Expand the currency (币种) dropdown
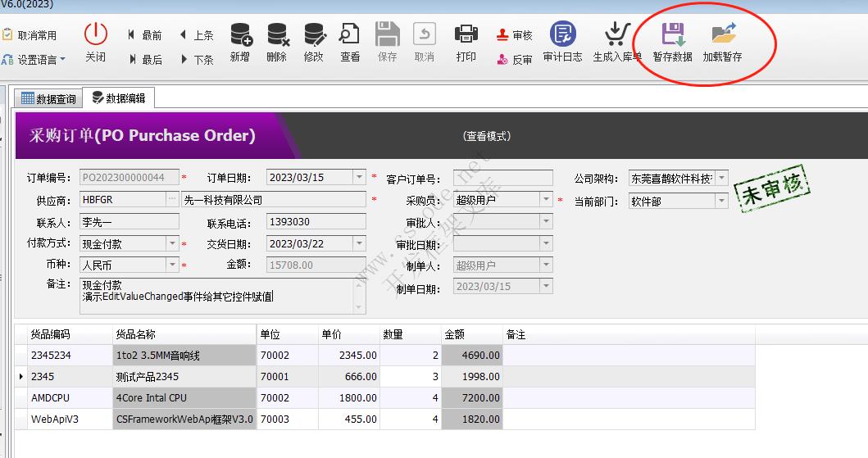Screen dimensions: 868x458 click(x=172, y=265)
